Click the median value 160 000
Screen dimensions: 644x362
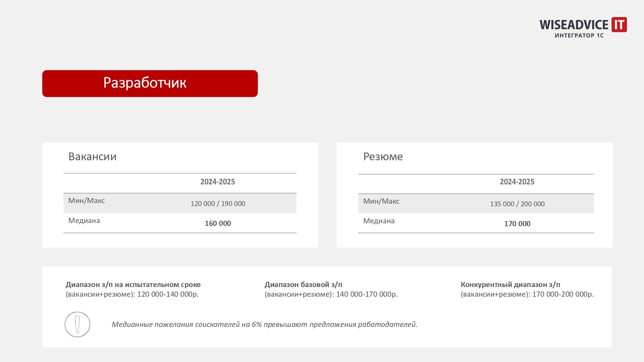coord(218,223)
